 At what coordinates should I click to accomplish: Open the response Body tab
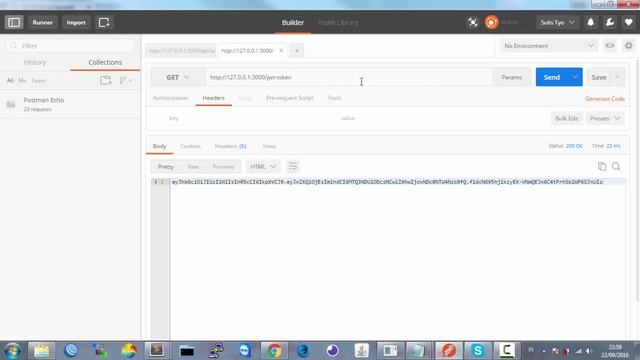[160, 146]
